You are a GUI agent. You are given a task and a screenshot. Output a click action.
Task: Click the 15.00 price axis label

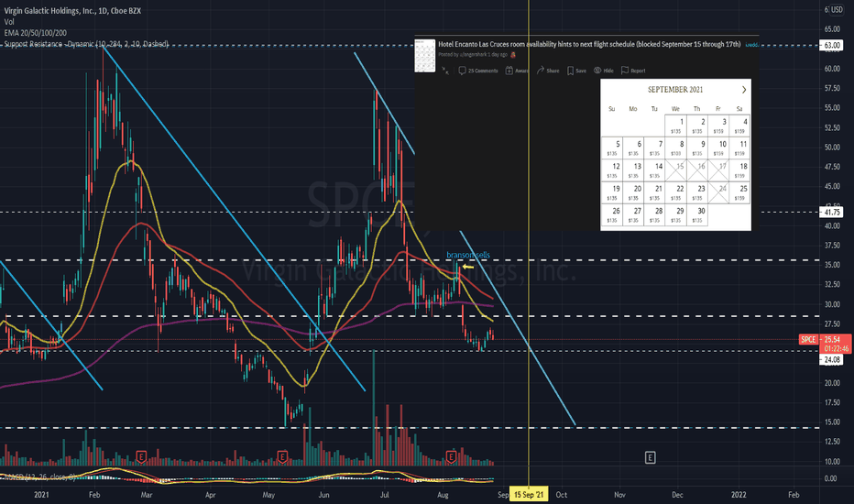832,422
